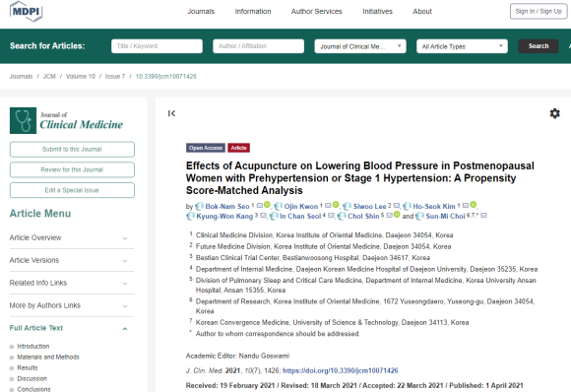
Task: Open author link Ojin Kwon
Action: tap(301, 207)
